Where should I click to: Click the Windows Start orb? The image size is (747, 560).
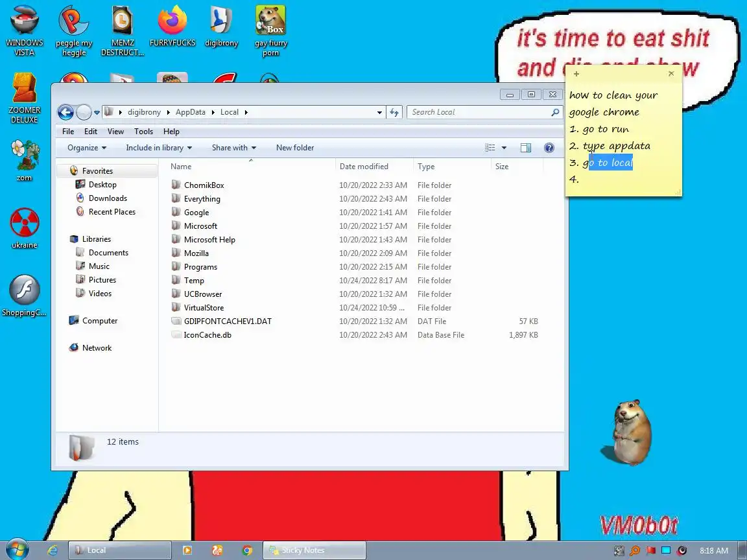tap(18, 550)
